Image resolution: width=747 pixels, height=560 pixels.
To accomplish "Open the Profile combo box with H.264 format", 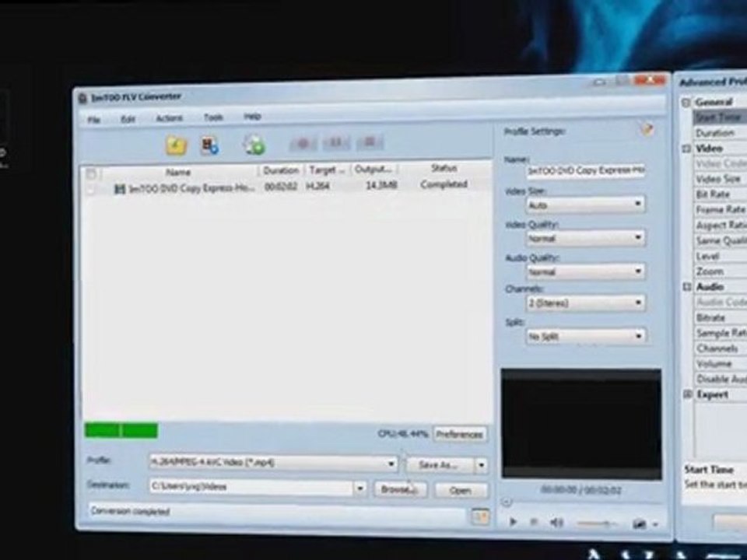I will [x=273, y=462].
